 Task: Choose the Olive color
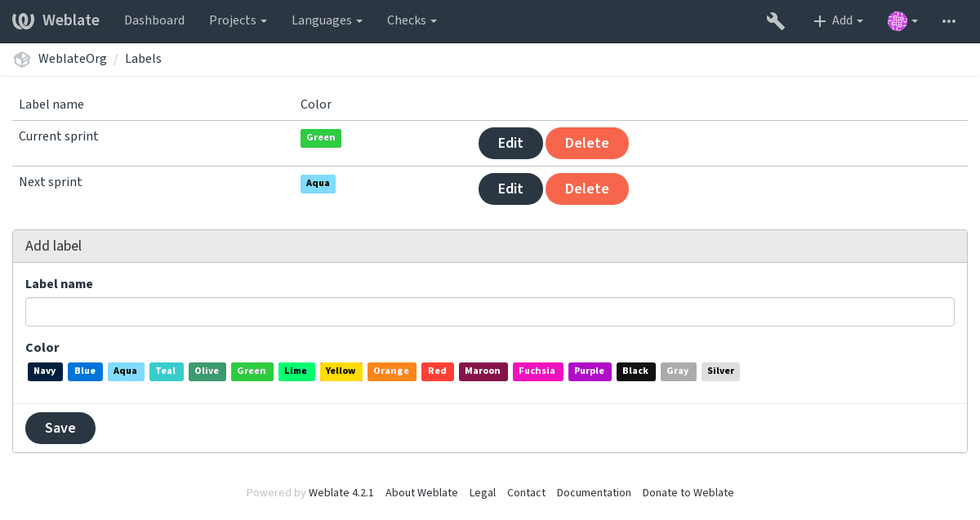207,371
